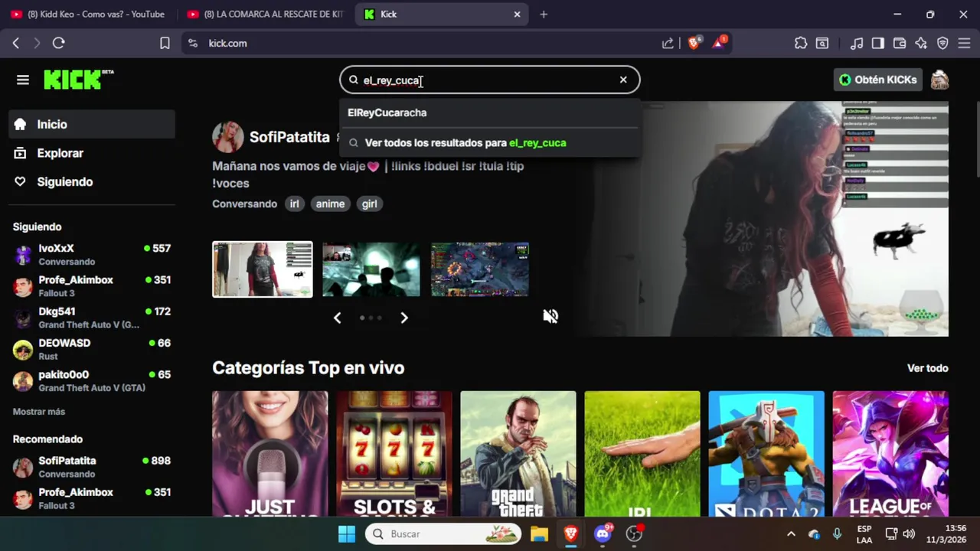Go back in browser history
Viewport: 980px width, 551px height.
[16, 44]
